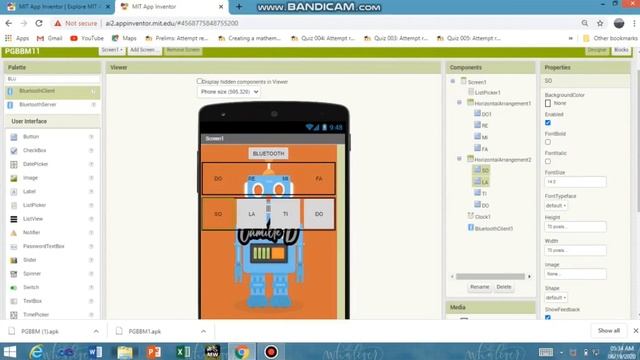
Task: Collapse the Screen1 tree node
Action: [453, 81]
